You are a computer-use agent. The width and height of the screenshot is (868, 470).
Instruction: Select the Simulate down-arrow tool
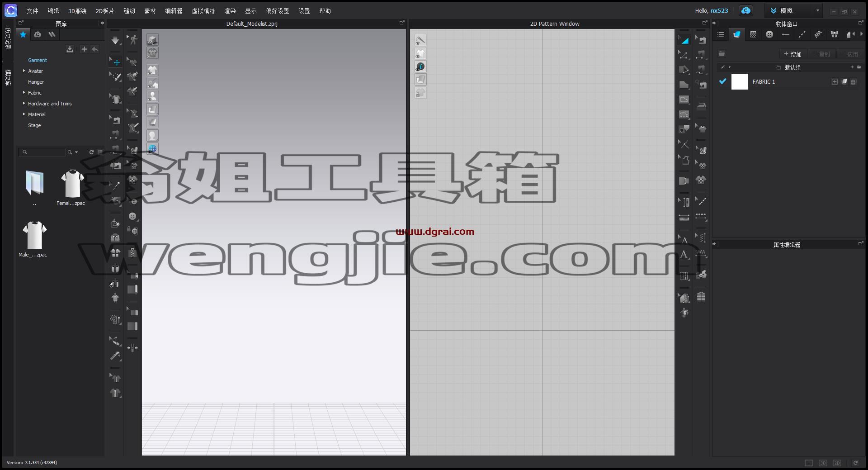pyautogui.click(x=115, y=40)
